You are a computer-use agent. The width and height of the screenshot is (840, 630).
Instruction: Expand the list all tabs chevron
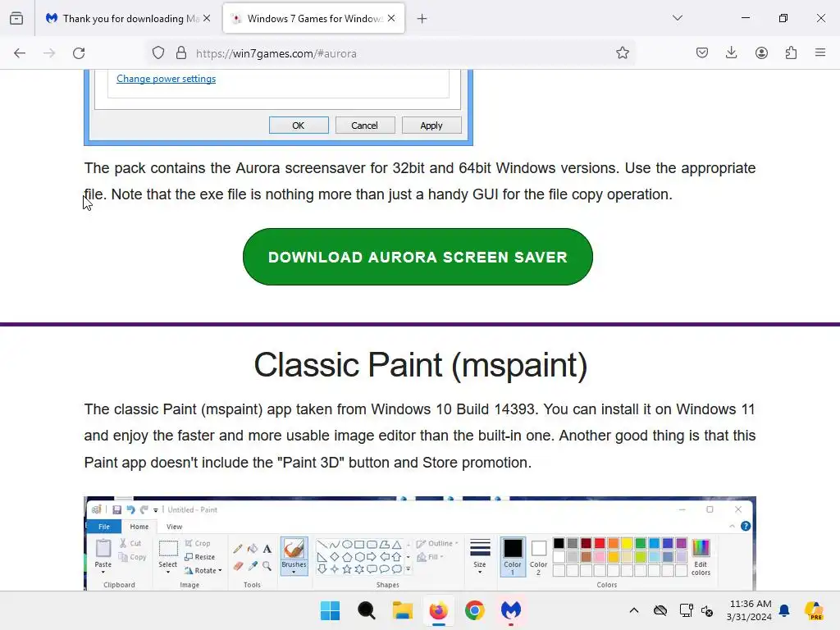pos(677,18)
